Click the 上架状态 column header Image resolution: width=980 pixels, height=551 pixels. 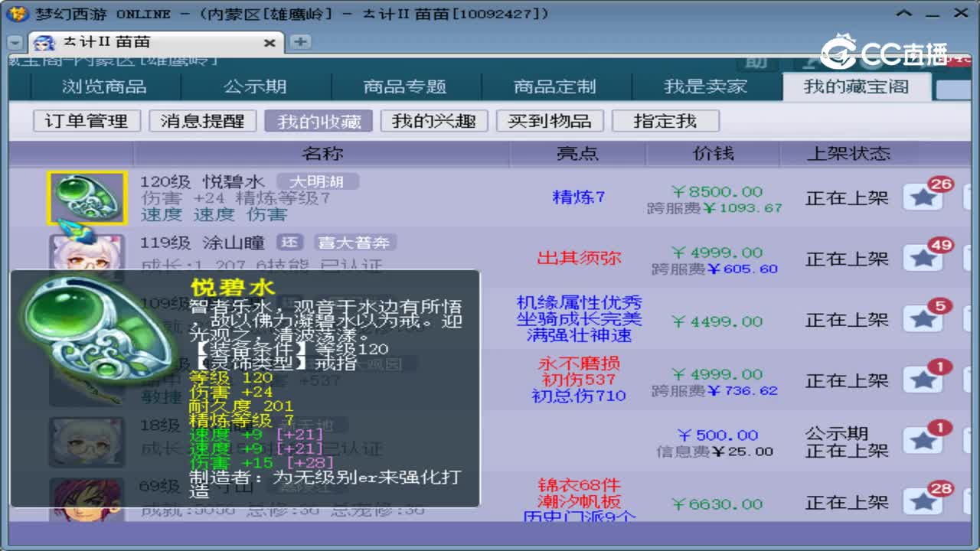[848, 154]
